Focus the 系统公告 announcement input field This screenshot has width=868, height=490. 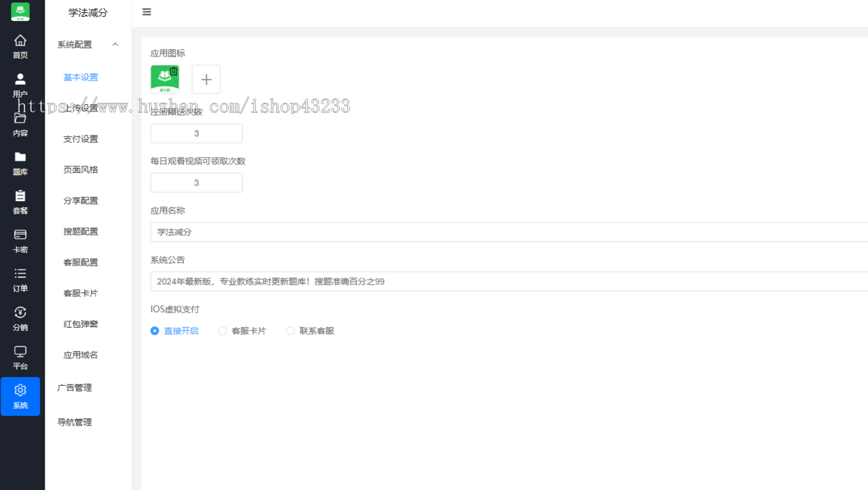click(509, 282)
